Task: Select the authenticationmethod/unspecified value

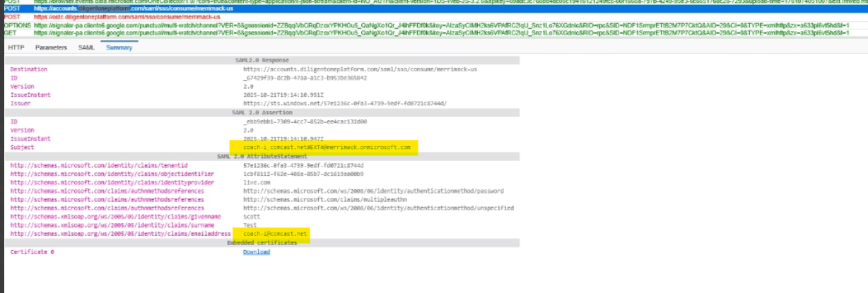Action: pos(378,208)
